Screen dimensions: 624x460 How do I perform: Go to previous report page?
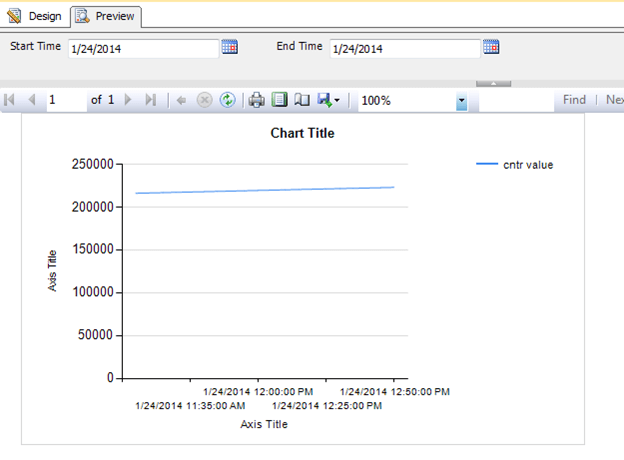click(32, 99)
